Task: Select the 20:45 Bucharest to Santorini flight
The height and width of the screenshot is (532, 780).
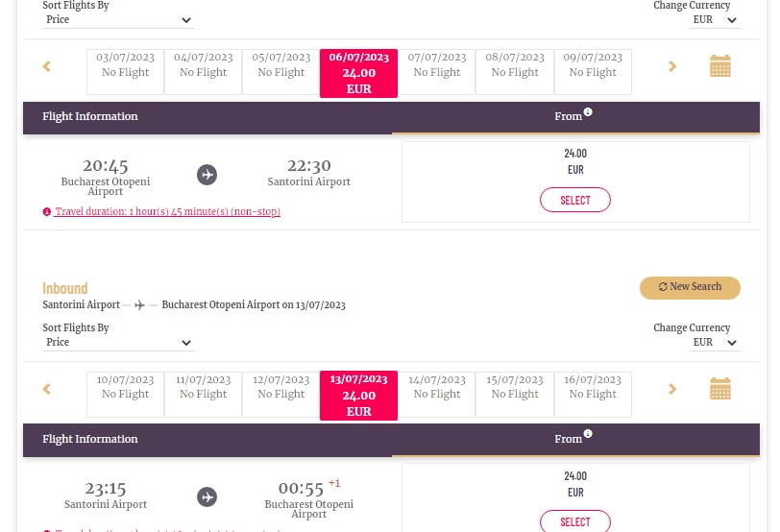Action: (575, 200)
